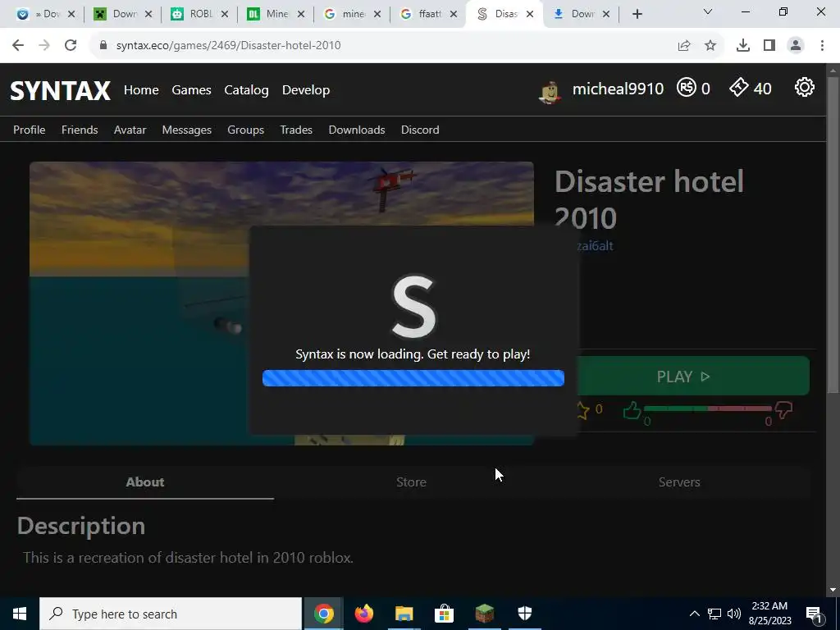The height and width of the screenshot is (630, 840).
Task: Open the Friends link
Action: [80, 130]
